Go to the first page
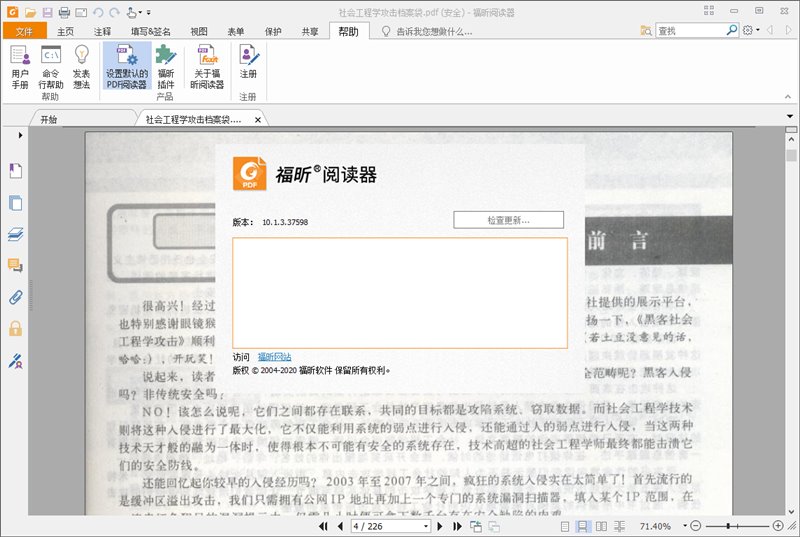The width and height of the screenshot is (800, 537). (323, 526)
